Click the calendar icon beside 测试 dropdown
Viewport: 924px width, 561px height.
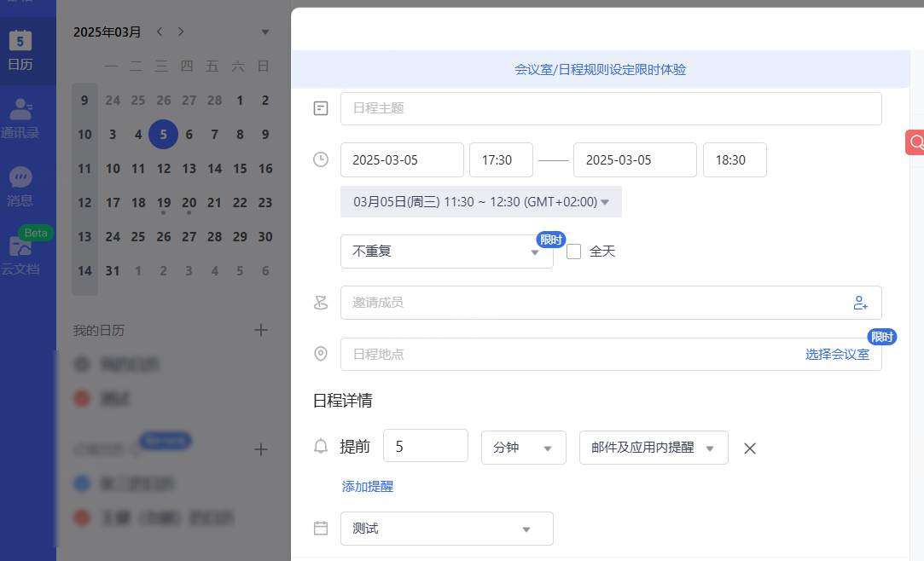321,528
